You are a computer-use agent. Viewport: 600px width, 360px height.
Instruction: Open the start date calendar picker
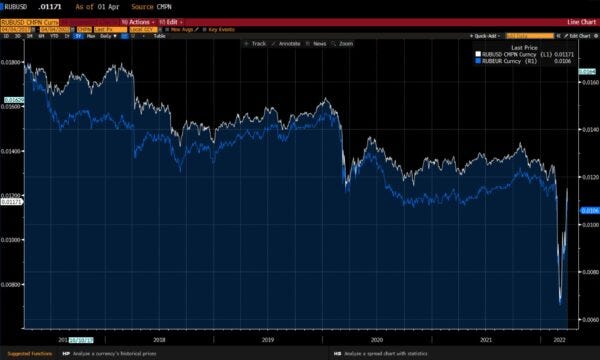click(x=34, y=29)
